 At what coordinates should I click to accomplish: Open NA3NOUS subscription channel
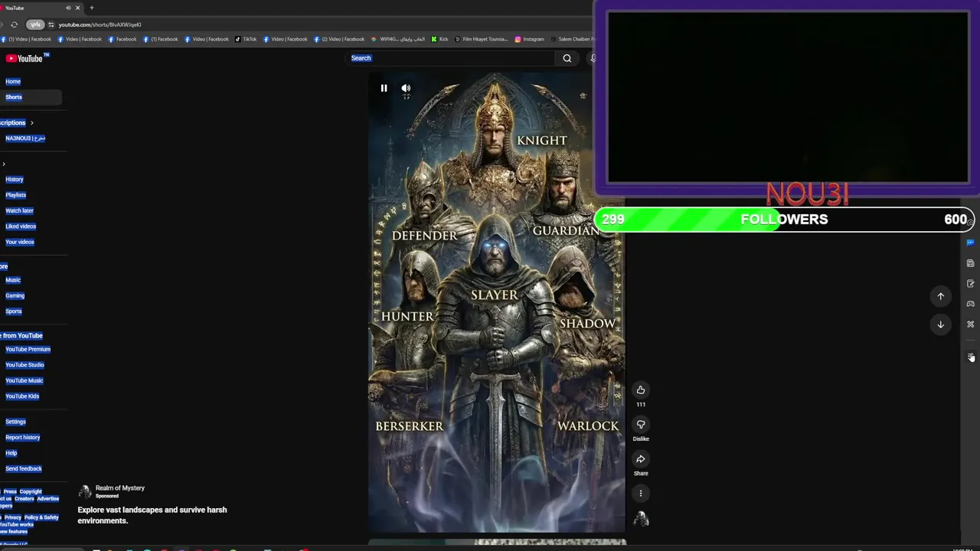[25, 139]
